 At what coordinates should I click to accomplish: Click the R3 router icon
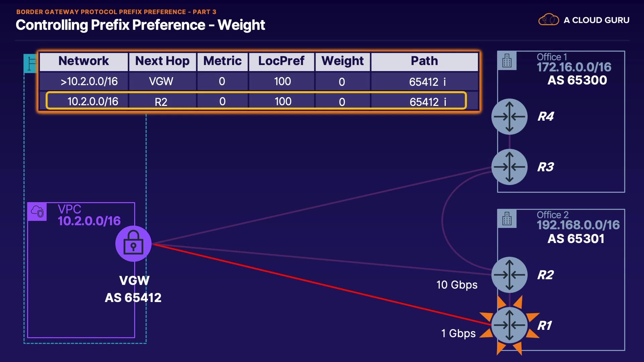pyautogui.click(x=509, y=167)
